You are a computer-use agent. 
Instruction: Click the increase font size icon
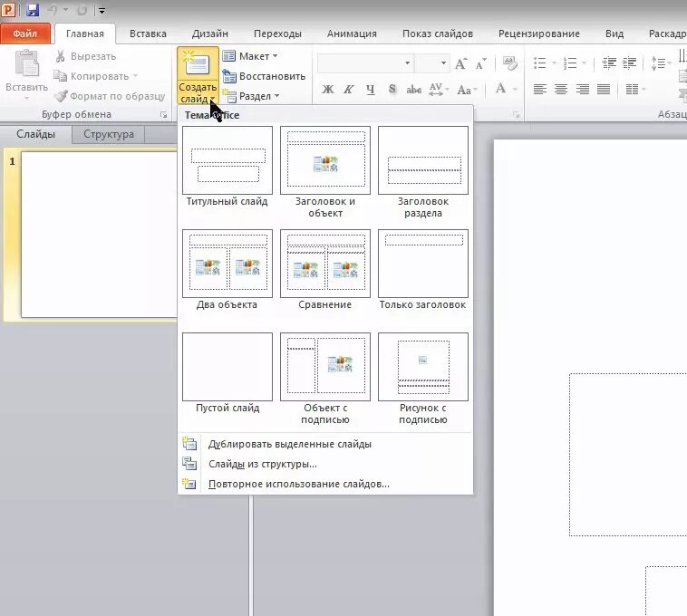tap(461, 64)
